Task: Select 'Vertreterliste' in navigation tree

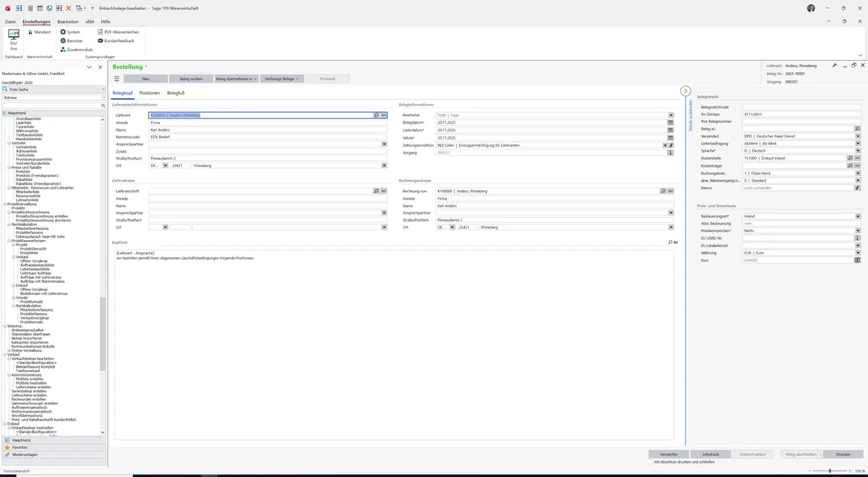Action: 26,147
